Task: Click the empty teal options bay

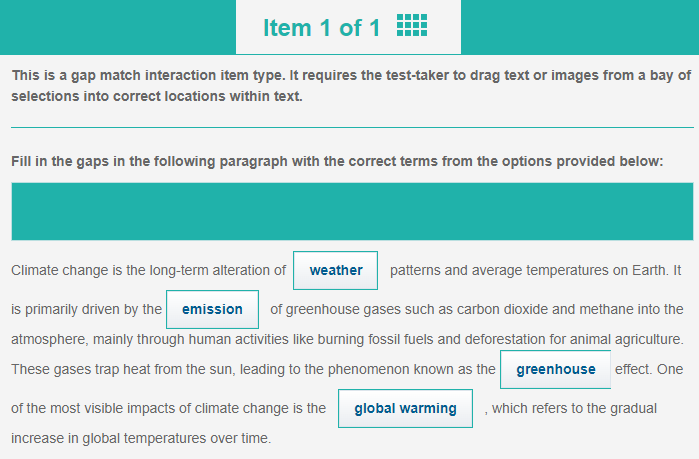Action: pyautogui.click(x=351, y=211)
